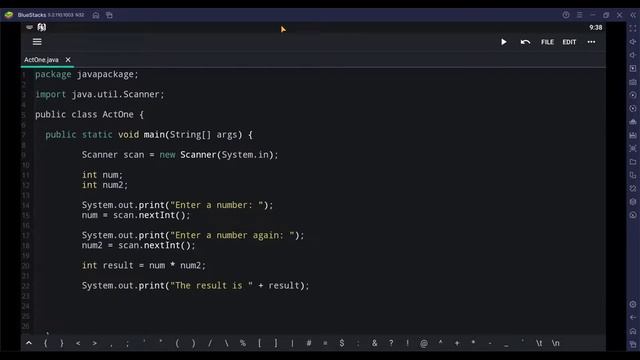Click the BlueStacks back arrow icon
The width and height of the screenshot is (640, 360).
(633, 318)
